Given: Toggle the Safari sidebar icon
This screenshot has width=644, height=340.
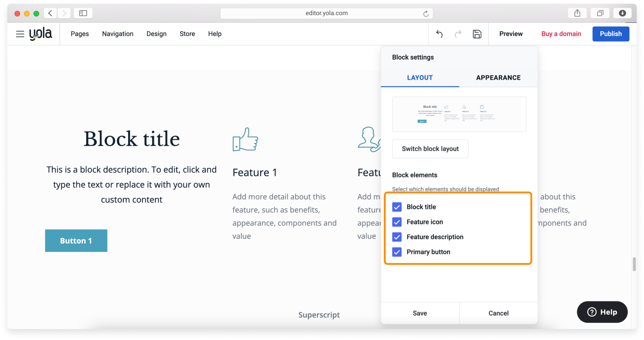Looking at the screenshot, I should click(x=83, y=13).
